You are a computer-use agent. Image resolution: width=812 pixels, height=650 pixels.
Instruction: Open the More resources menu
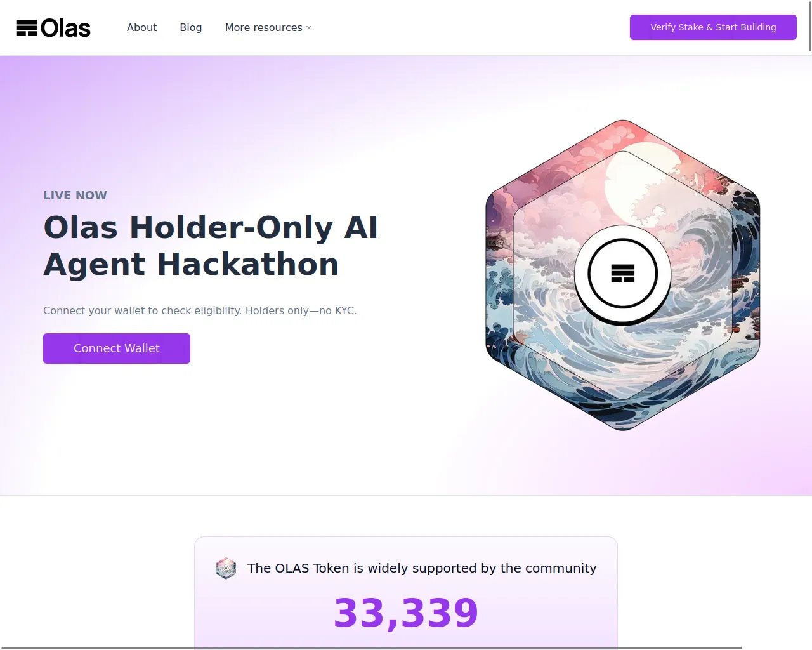264,27
